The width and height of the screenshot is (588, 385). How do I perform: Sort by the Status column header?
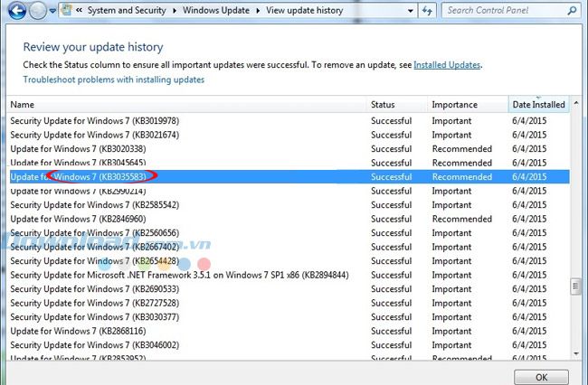397,105
